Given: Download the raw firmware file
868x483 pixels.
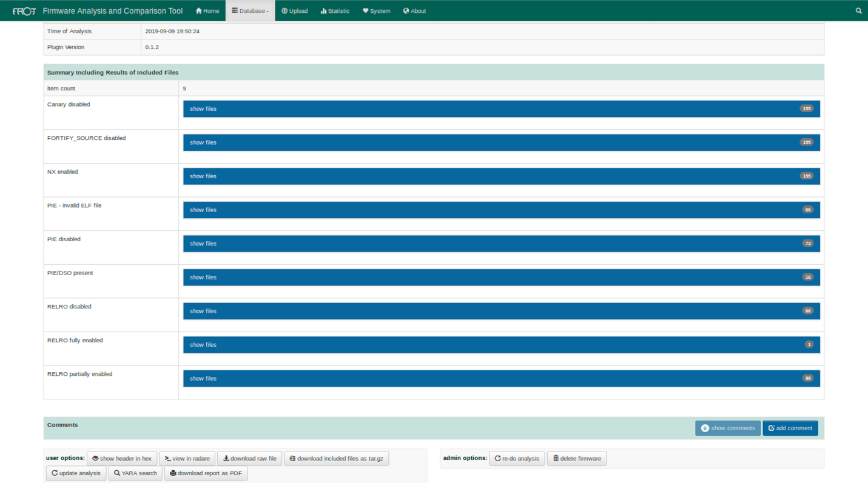Looking at the screenshot, I should [250, 459].
